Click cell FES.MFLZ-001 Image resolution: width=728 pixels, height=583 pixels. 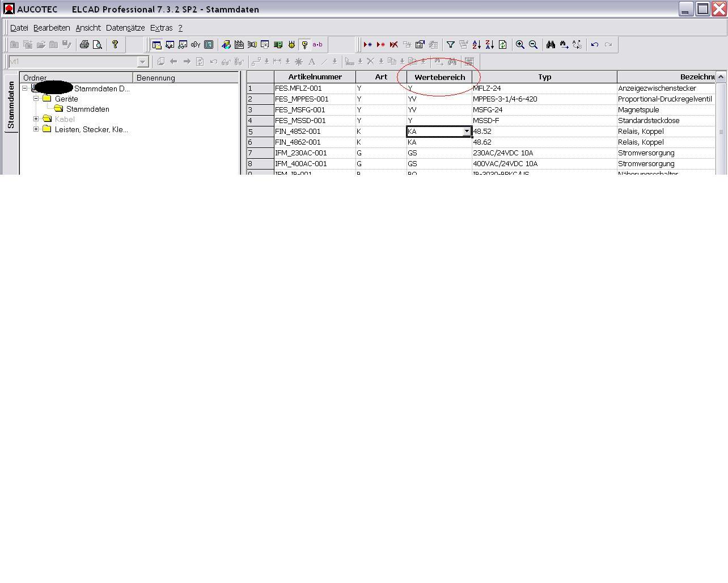[x=315, y=88]
